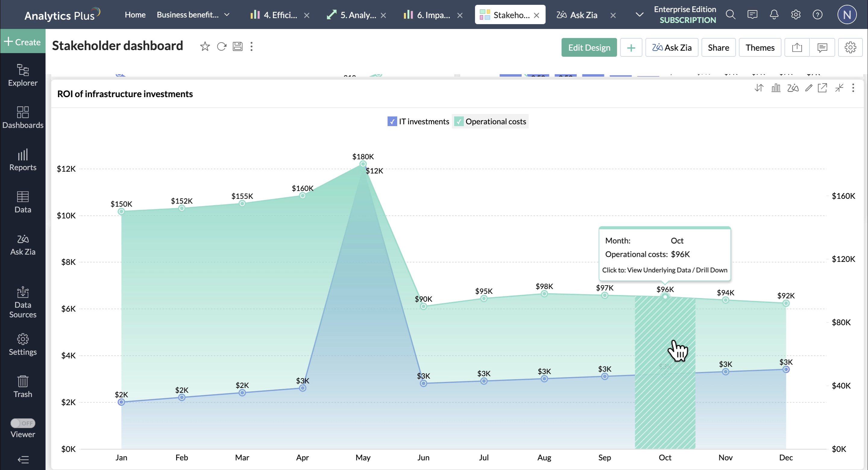
Task: Collapse chart with minimize arrows icon
Action: 839,88
